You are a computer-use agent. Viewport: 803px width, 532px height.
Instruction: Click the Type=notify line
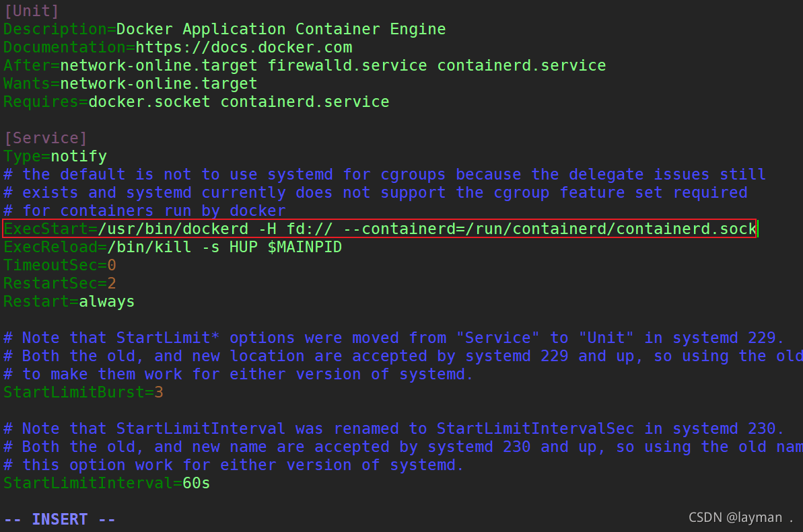(55, 157)
